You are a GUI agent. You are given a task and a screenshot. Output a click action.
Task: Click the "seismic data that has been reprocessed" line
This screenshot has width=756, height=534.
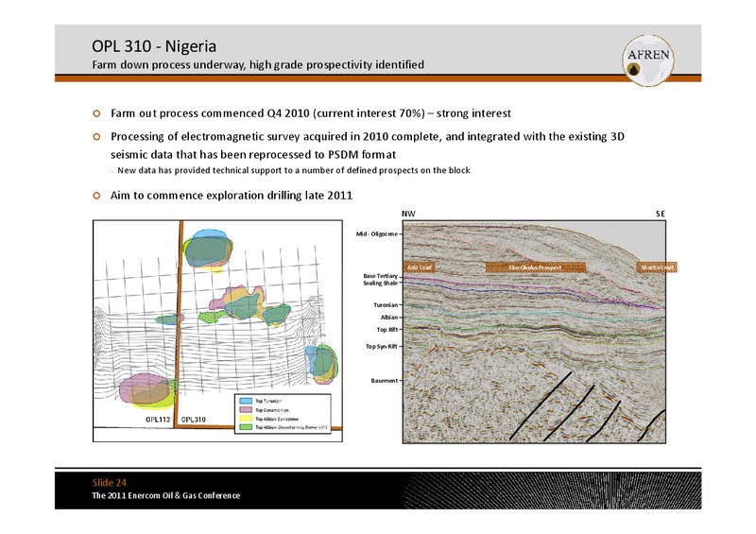[253, 154]
